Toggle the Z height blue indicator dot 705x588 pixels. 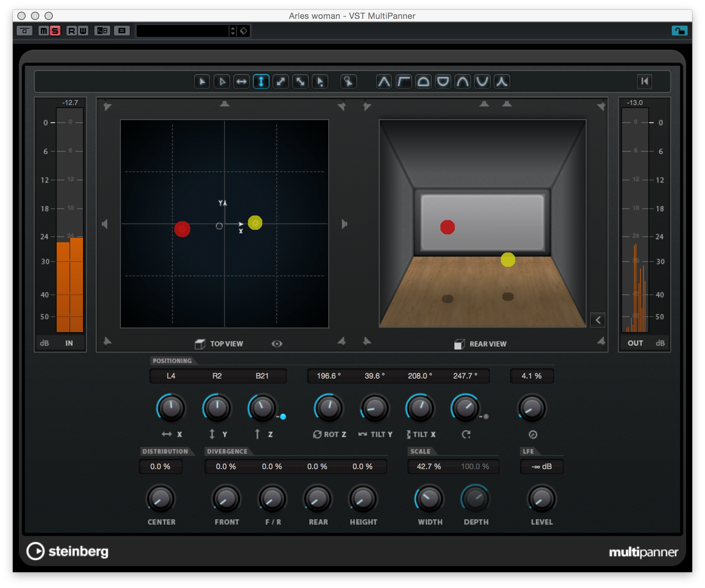pyautogui.click(x=283, y=417)
